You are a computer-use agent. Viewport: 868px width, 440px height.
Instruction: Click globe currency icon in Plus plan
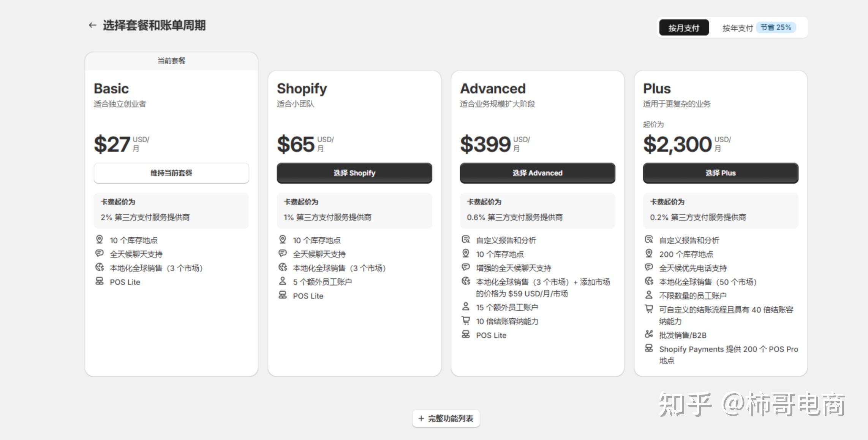[x=649, y=281]
